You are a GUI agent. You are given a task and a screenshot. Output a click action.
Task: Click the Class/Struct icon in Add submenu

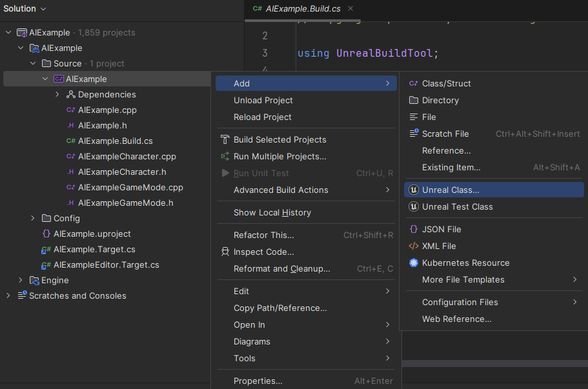click(413, 83)
